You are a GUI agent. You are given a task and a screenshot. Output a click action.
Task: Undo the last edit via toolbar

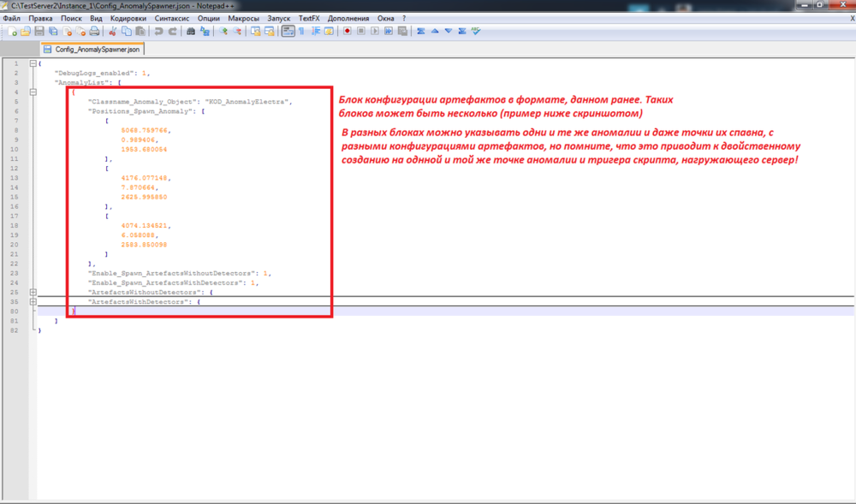(x=158, y=32)
